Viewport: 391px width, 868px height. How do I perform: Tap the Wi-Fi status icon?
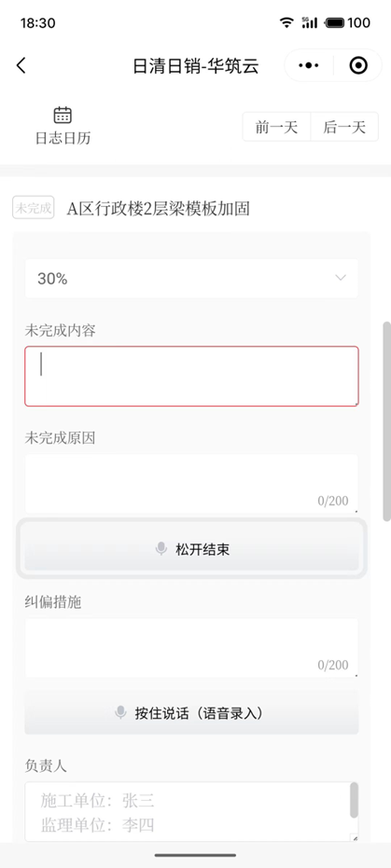click(286, 22)
